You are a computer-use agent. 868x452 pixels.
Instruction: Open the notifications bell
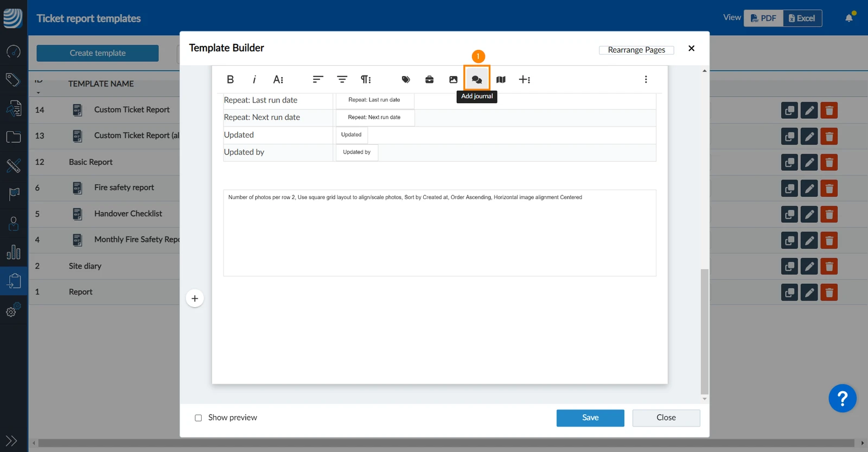849,18
